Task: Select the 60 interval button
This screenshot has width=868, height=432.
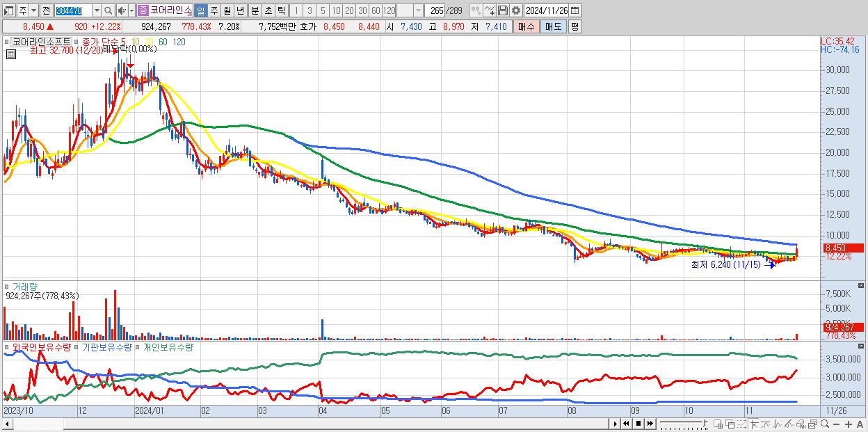Action: pos(376,10)
